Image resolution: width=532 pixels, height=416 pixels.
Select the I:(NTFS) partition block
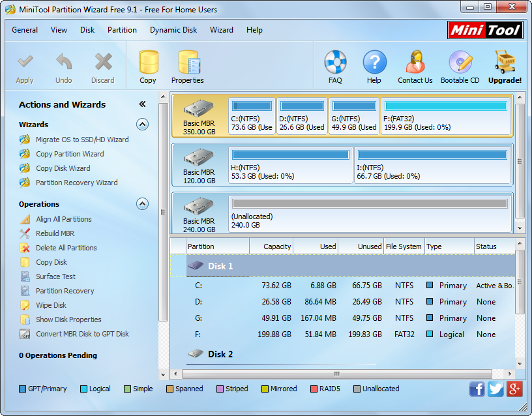(433, 165)
